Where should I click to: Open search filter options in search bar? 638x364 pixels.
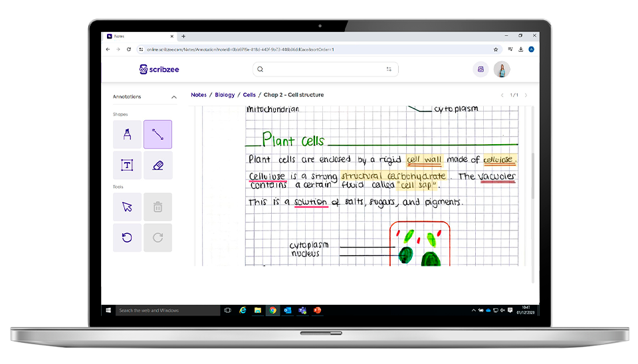(x=389, y=69)
